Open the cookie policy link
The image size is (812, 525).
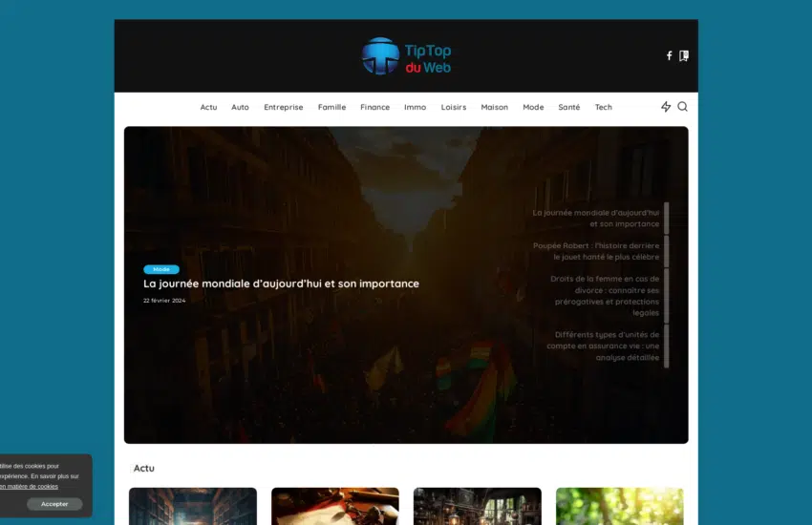pos(29,487)
